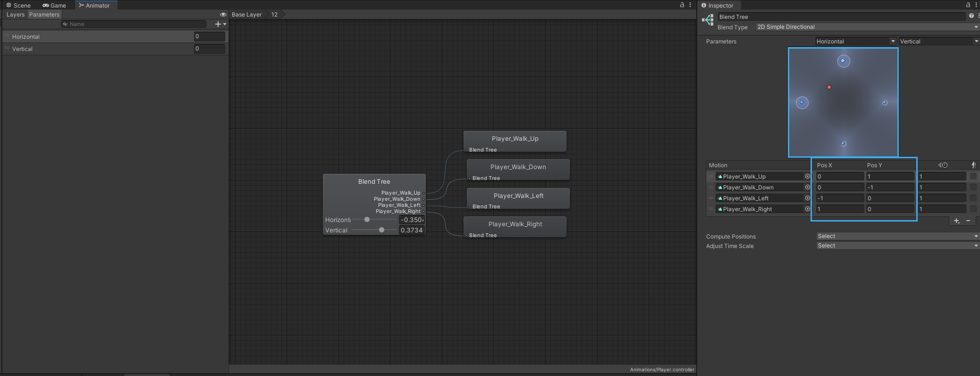Remove motion with the minus button
The image size is (980, 376).
point(968,221)
